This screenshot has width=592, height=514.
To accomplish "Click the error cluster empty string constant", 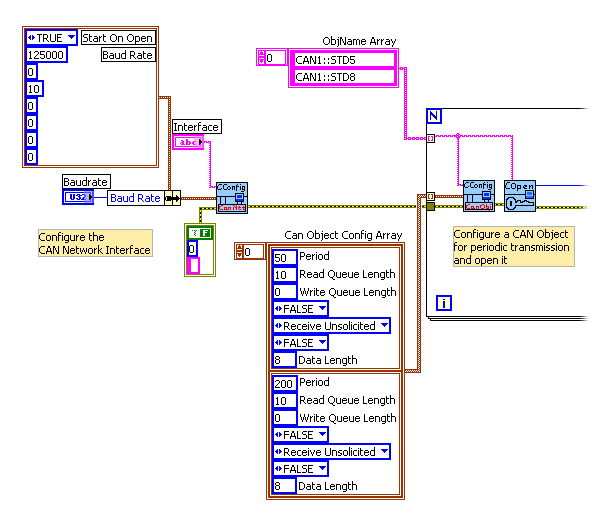I will tap(193, 265).
